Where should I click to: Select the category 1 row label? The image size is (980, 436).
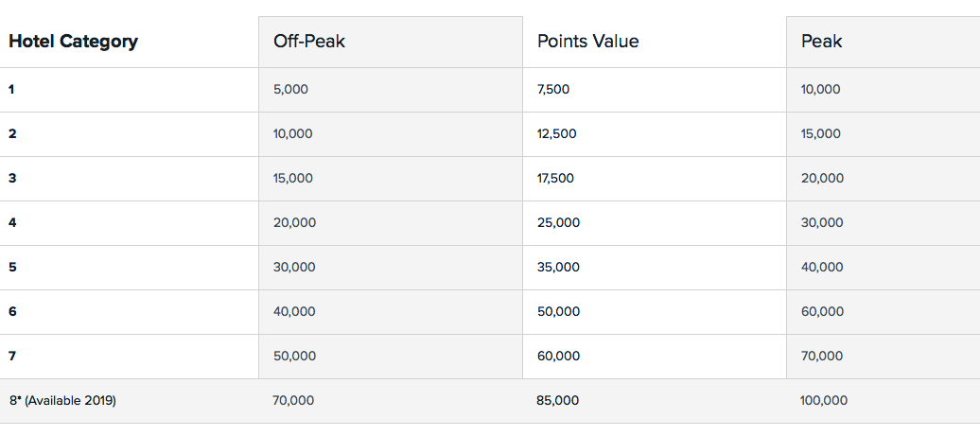pyautogui.click(x=12, y=90)
